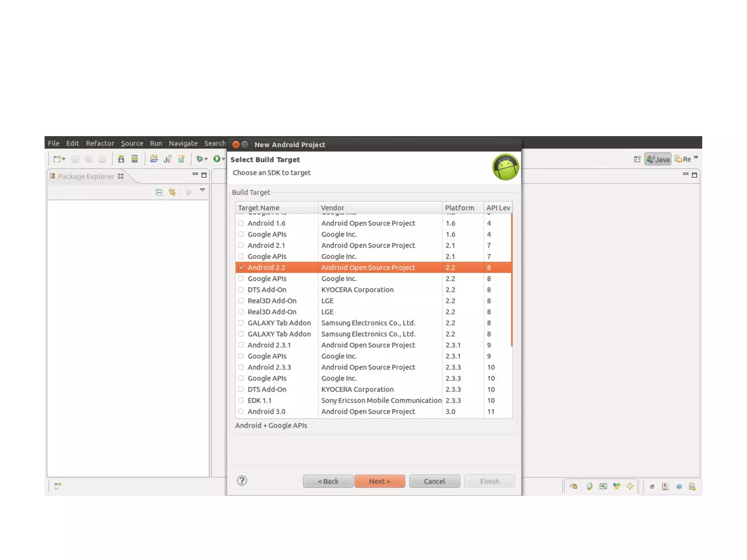Screen dimensions: 747x560
Task: Open the Refactor menu
Action: tap(100, 143)
